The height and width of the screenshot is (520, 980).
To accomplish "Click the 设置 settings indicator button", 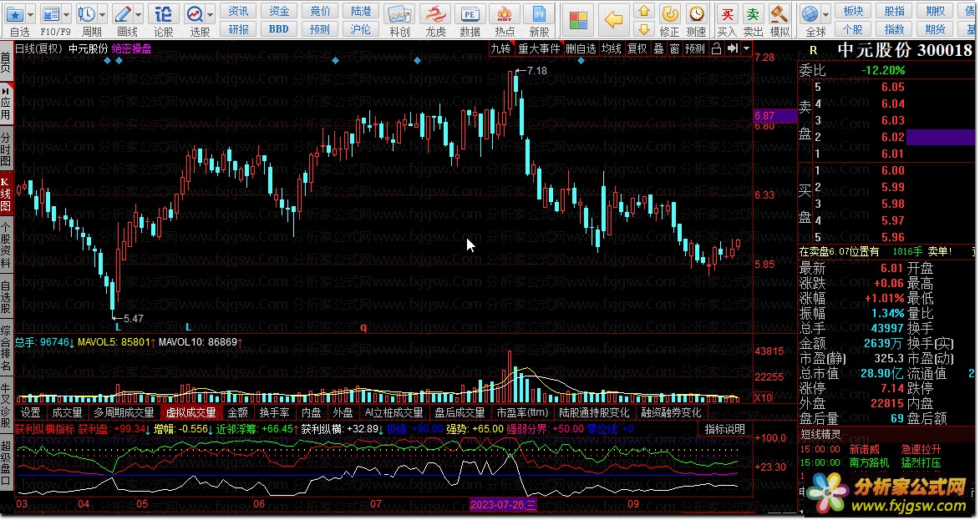I will [x=31, y=412].
